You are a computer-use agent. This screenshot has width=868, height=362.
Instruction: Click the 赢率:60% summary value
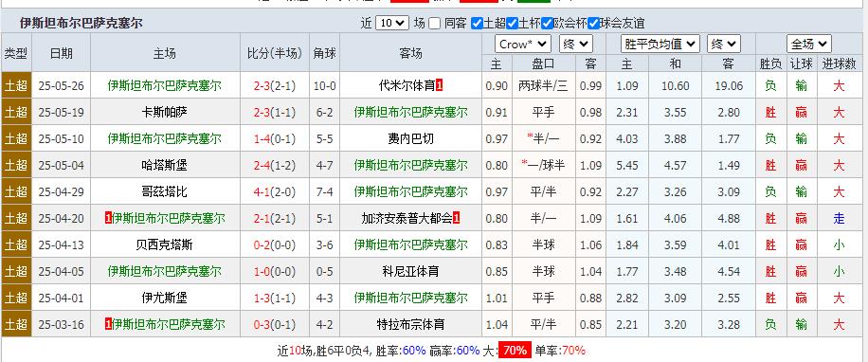pyautogui.click(x=455, y=351)
